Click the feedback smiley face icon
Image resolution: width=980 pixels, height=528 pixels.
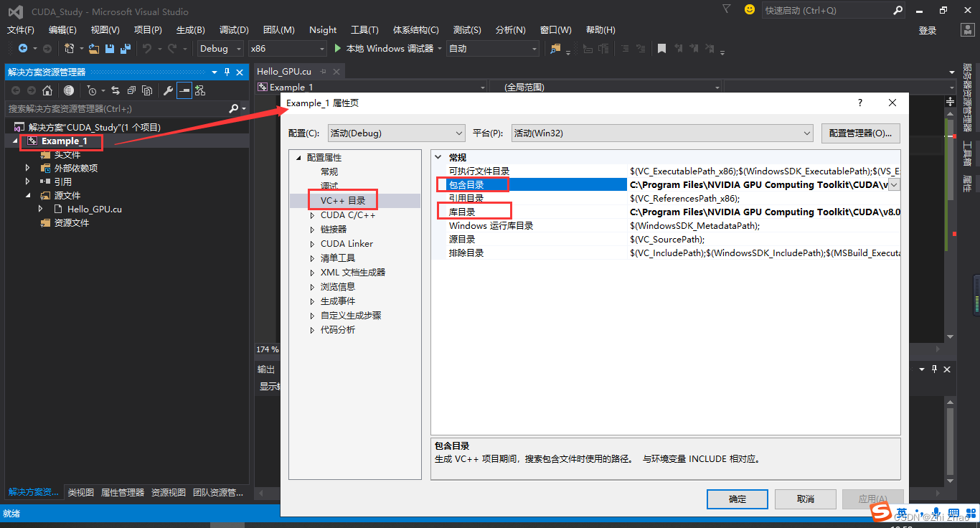click(x=750, y=9)
